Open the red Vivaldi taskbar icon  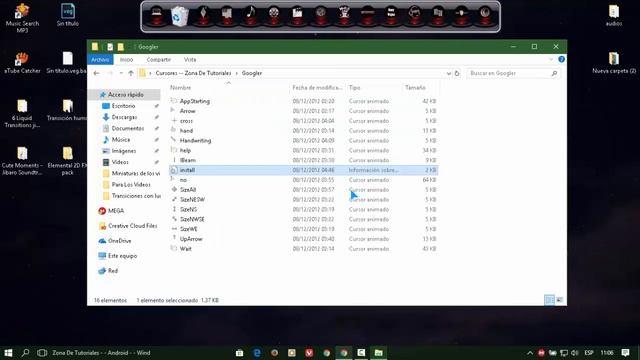pos(309,353)
